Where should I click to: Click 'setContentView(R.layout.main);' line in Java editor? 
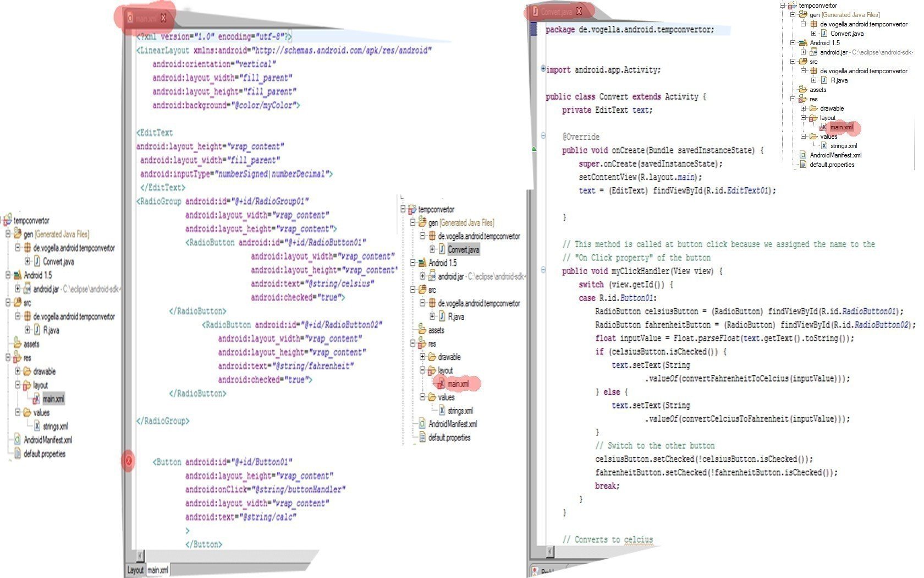pos(640,177)
